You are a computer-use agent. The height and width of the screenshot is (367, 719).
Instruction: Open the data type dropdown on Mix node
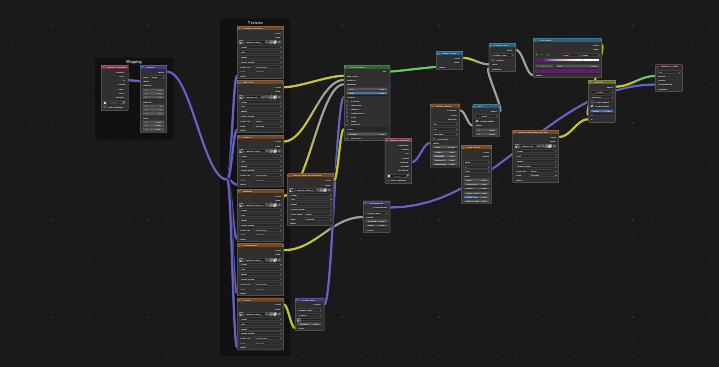pos(602,92)
